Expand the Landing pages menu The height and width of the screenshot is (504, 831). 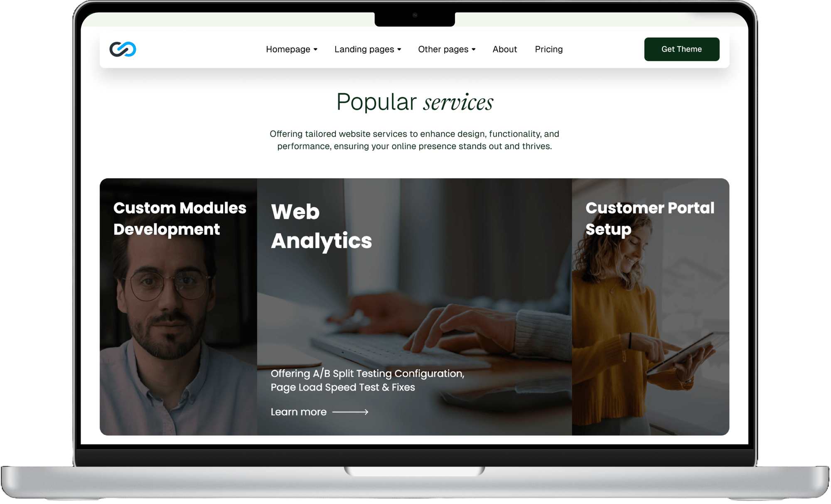tap(368, 49)
